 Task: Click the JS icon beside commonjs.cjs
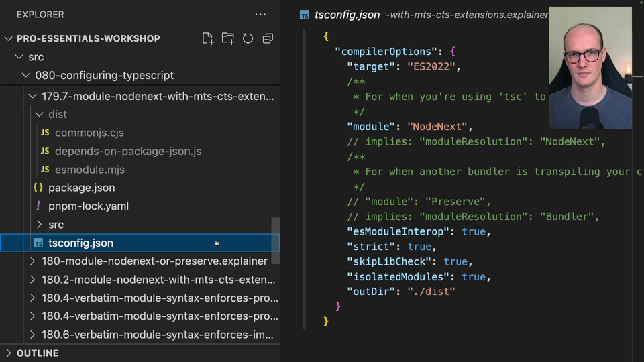tap(45, 133)
